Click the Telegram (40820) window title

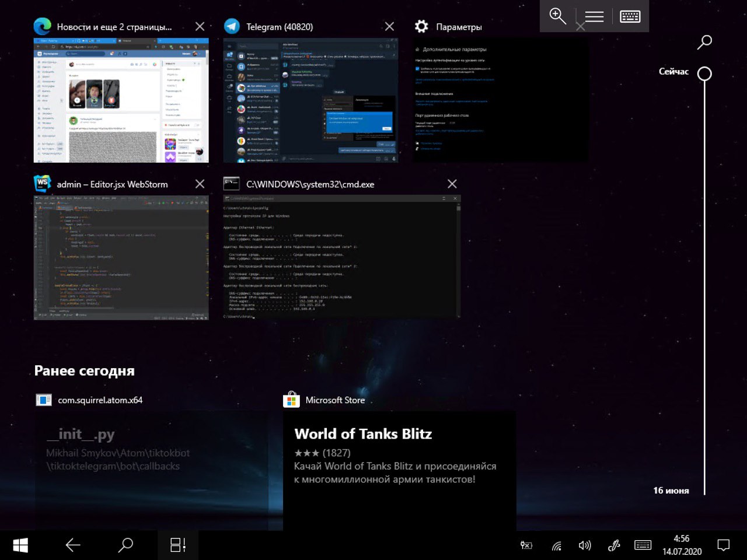[x=280, y=27]
